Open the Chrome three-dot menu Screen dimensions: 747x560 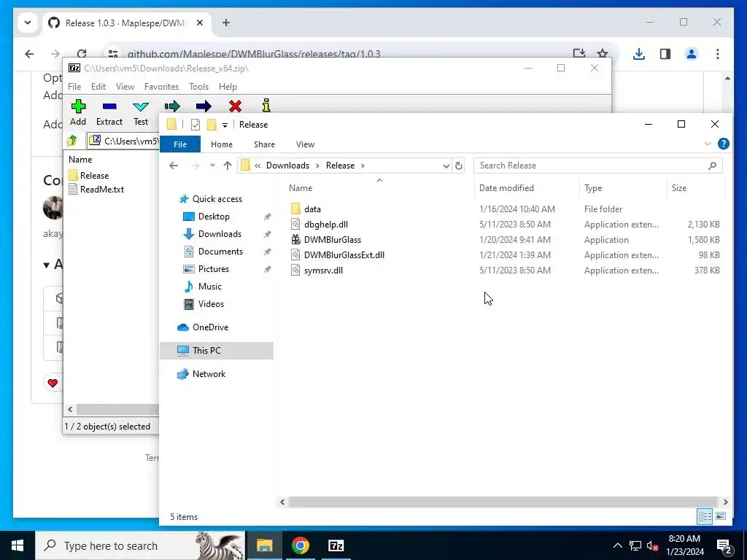718,54
